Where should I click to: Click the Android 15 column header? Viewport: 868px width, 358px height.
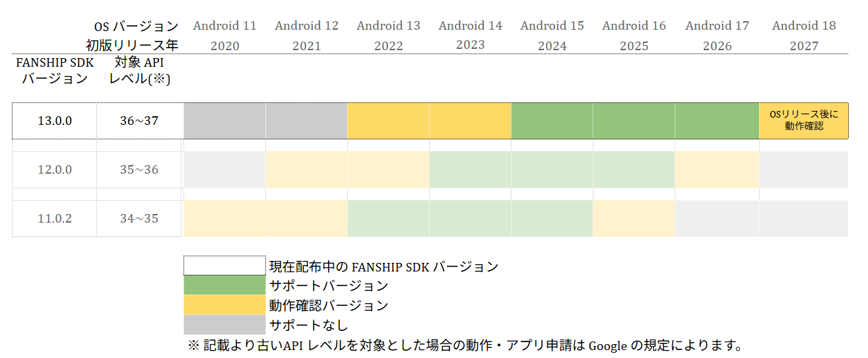[552, 26]
